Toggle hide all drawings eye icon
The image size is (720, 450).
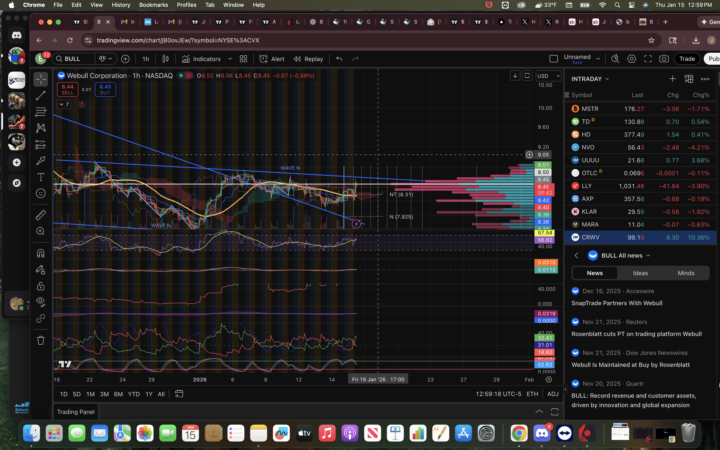40,302
